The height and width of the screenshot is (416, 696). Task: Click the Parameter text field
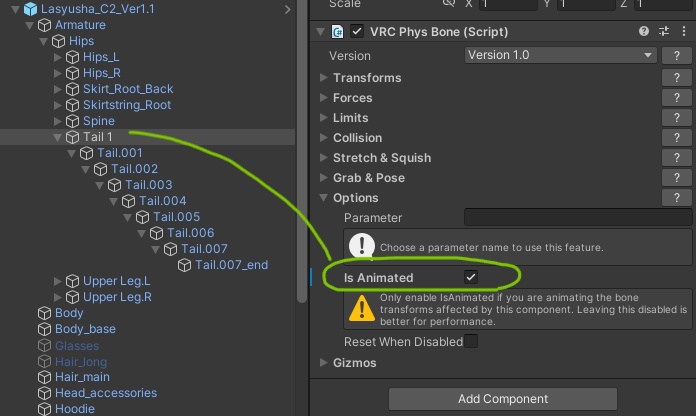pos(578,217)
